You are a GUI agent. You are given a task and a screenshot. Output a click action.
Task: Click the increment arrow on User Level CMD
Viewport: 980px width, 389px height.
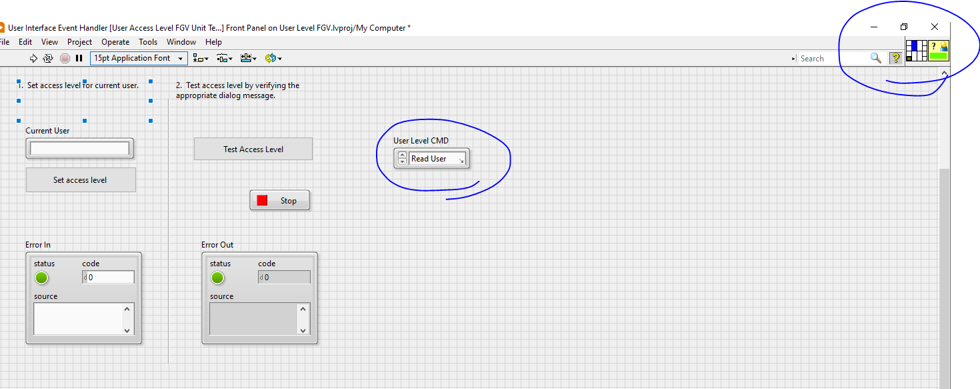401,155
